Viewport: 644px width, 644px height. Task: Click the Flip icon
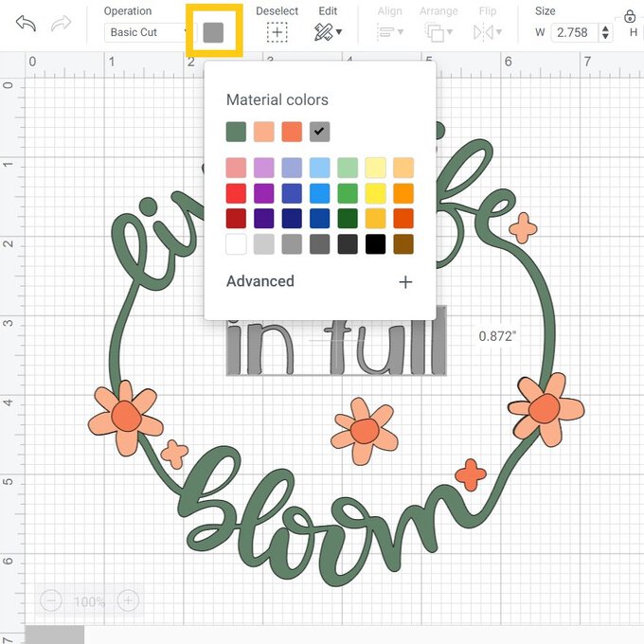pos(488,32)
